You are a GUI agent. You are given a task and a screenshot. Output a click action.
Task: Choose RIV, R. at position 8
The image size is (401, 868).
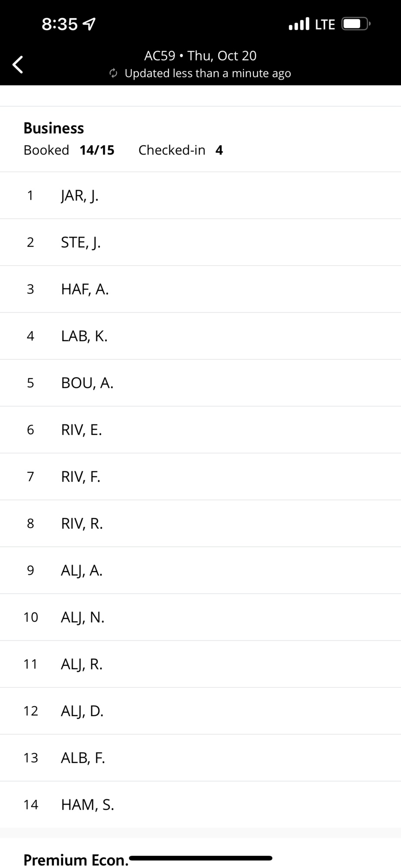[x=200, y=523]
